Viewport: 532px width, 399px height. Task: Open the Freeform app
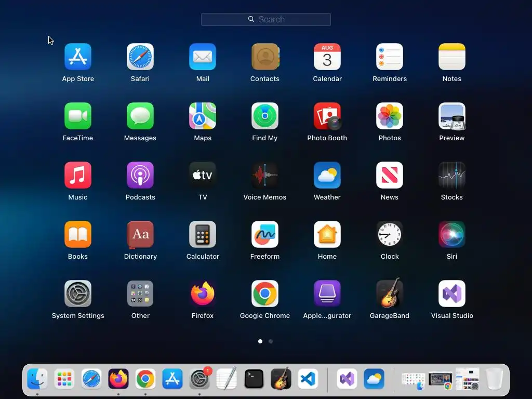pyautogui.click(x=265, y=234)
